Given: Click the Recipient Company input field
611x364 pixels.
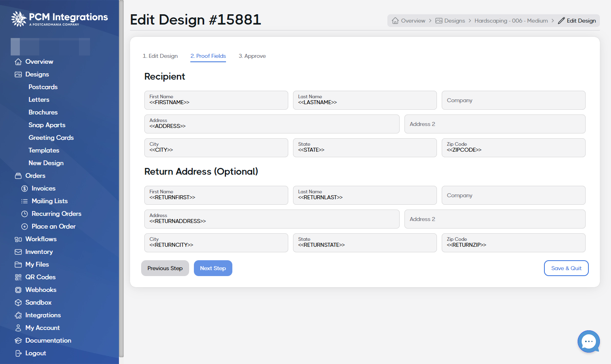Looking at the screenshot, I should click(x=513, y=100).
